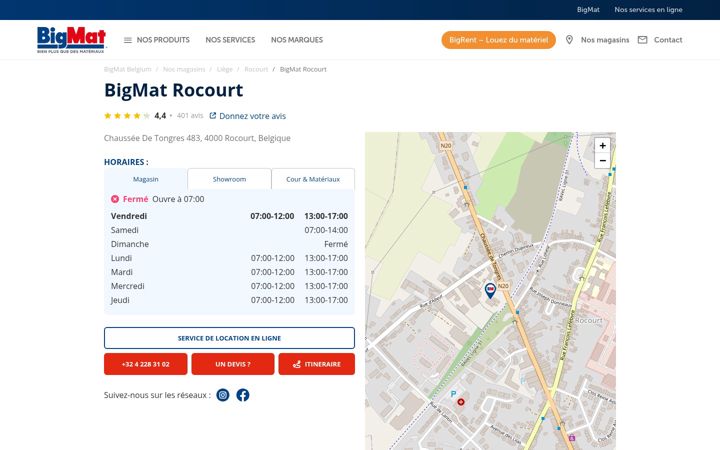This screenshot has width=720, height=450.
Task: Open Nos services en ligne link
Action: click(x=648, y=10)
